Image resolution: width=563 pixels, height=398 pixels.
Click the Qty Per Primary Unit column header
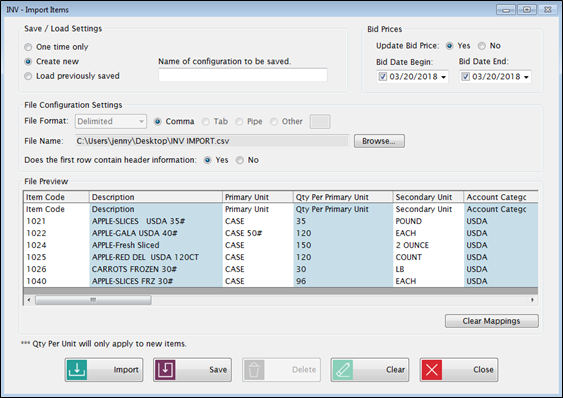[343, 197]
